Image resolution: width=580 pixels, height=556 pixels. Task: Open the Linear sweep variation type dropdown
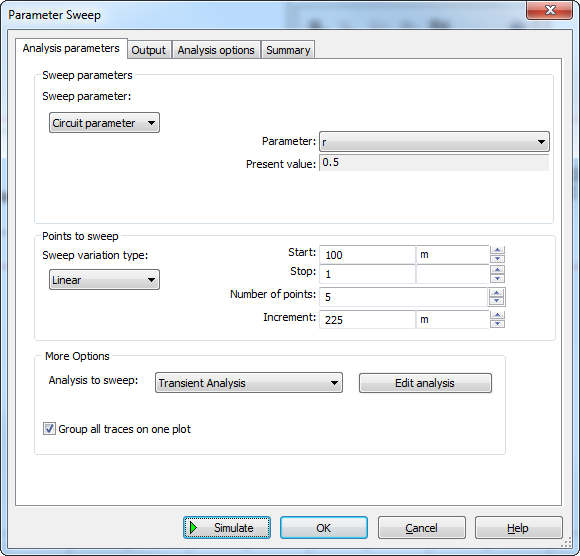point(104,280)
